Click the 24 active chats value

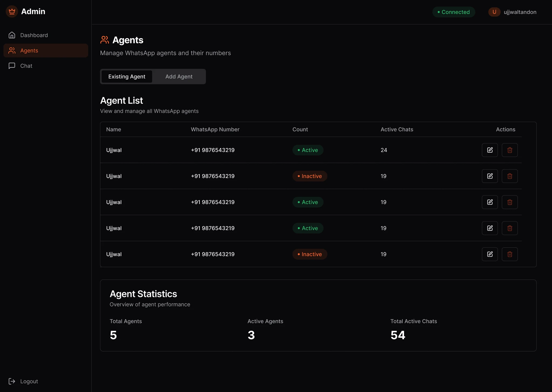tap(384, 150)
